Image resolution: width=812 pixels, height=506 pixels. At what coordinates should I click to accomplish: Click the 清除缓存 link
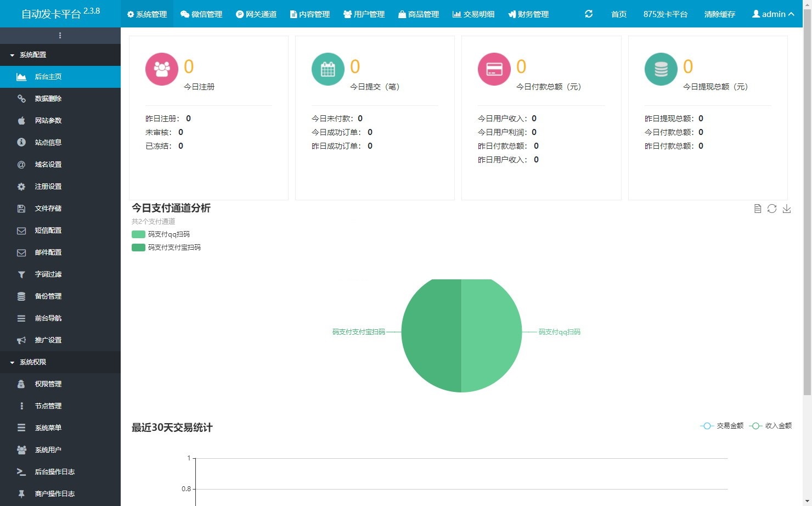click(719, 14)
